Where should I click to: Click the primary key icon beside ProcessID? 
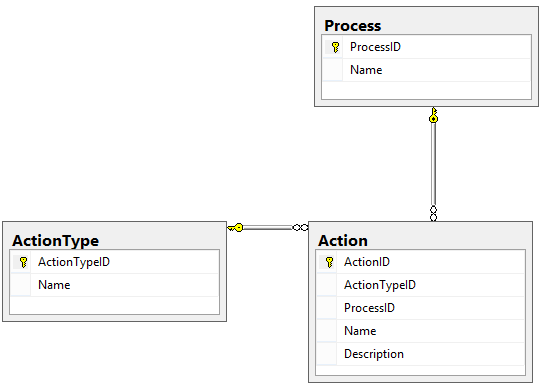coord(335,47)
